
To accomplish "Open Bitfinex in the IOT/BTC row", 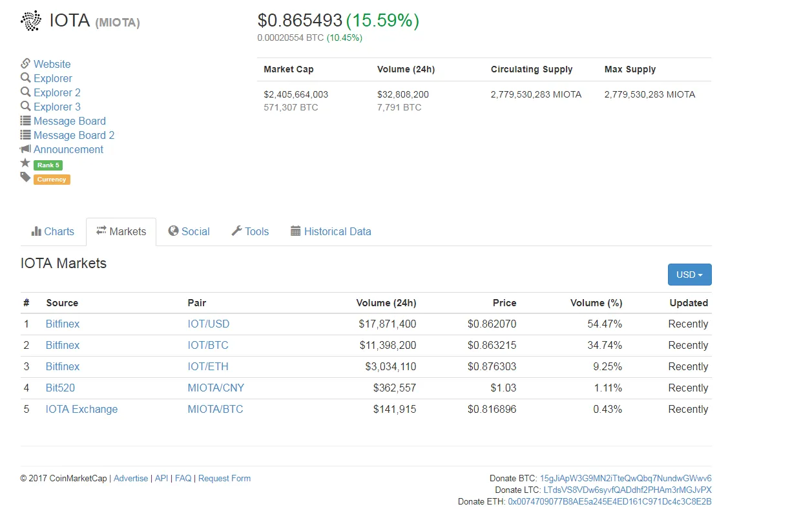I will point(63,345).
